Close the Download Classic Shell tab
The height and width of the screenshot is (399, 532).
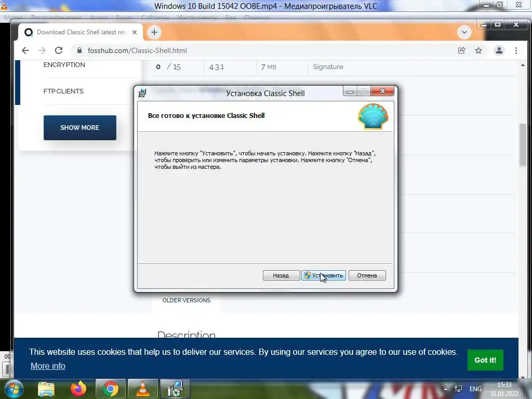[135, 32]
